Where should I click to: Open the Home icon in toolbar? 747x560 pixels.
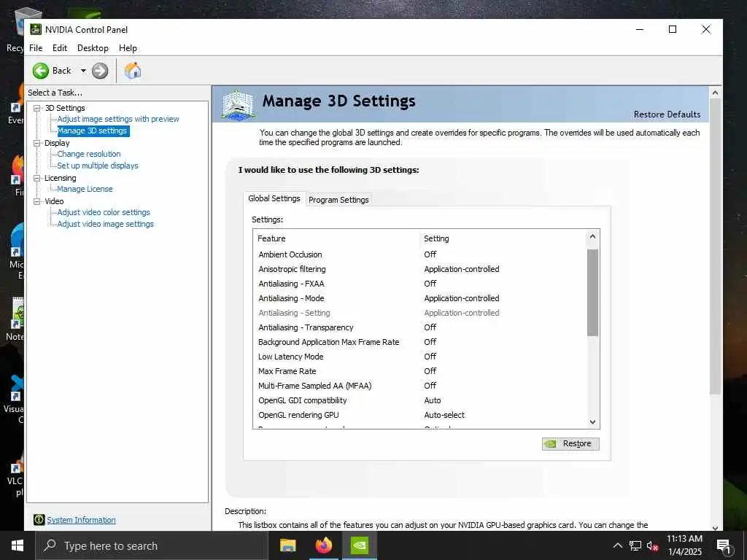click(133, 71)
